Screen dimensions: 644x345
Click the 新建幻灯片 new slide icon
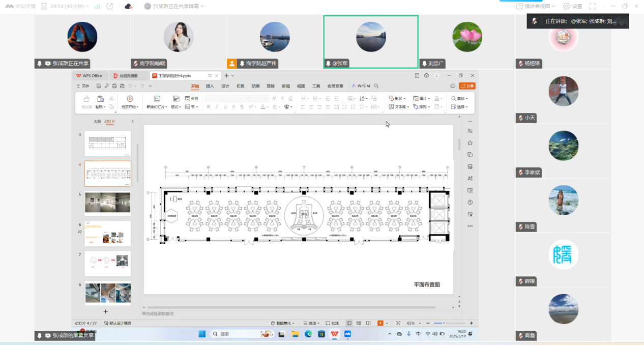(157, 99)
